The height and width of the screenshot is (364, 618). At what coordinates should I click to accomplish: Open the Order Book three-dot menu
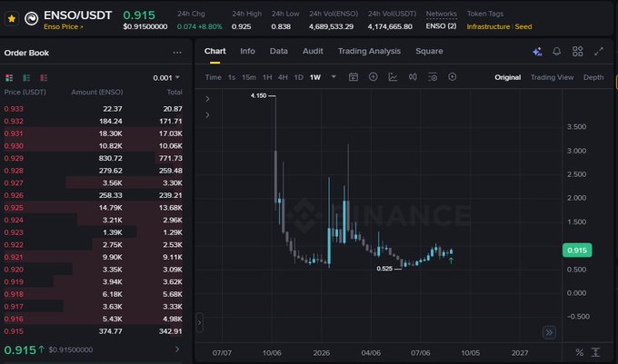coord(177,53)
